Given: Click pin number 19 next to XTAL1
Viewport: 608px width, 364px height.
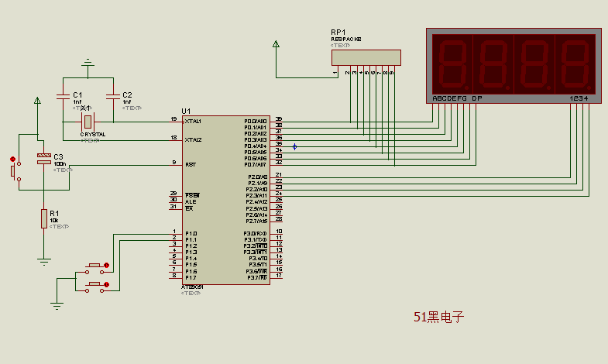Looking at the screenshot, I should 173,119.
